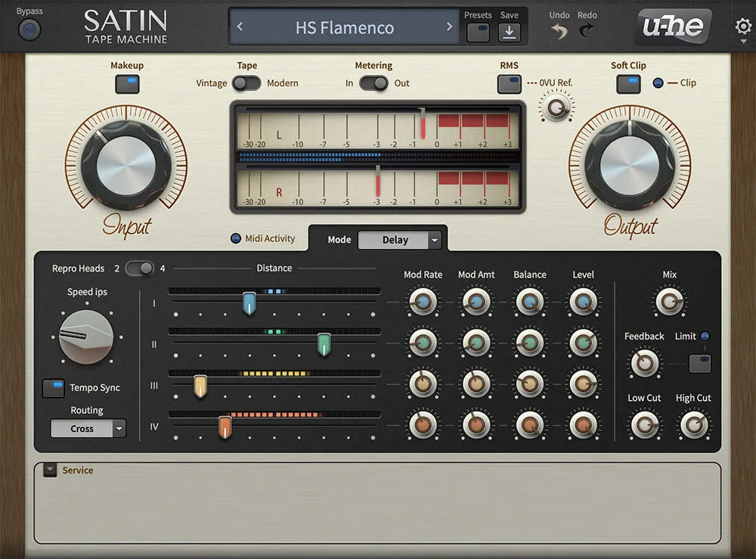Go to previous preset with left arrow
Image resolution: width=756 pixels, height=559 pixels.
click(x=240, y=26)
